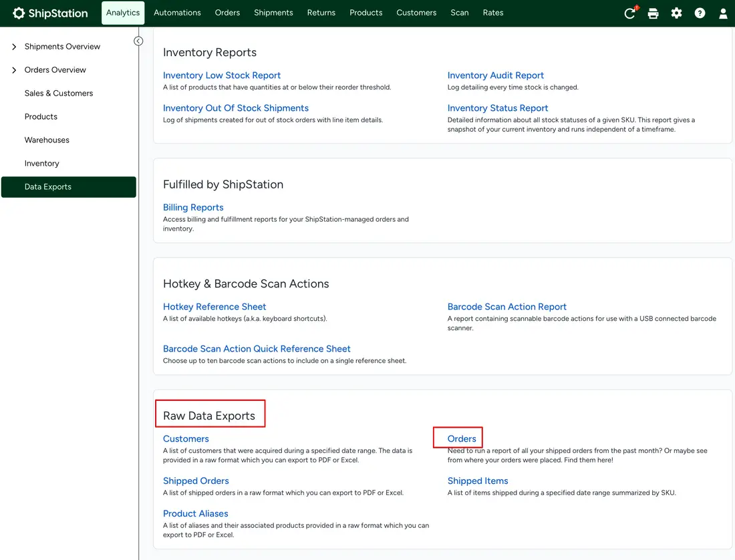
Task: Select Sales & Customers in sidebar
Action: point(59,94)
